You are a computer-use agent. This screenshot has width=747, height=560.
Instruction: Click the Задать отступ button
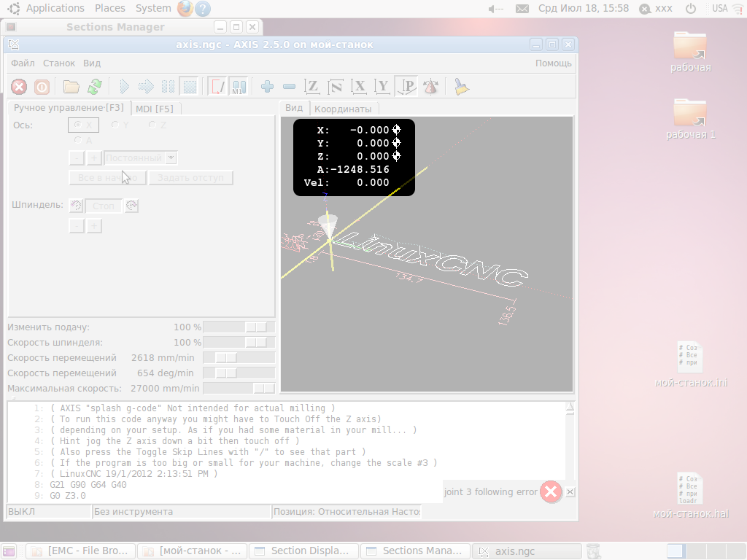tap(190, 178)
